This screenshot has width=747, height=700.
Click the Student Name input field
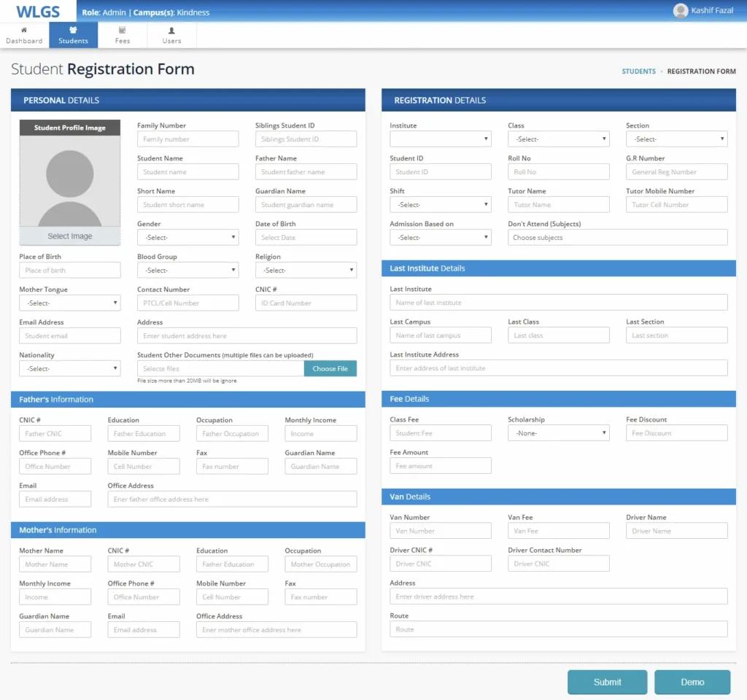(187, 172)
